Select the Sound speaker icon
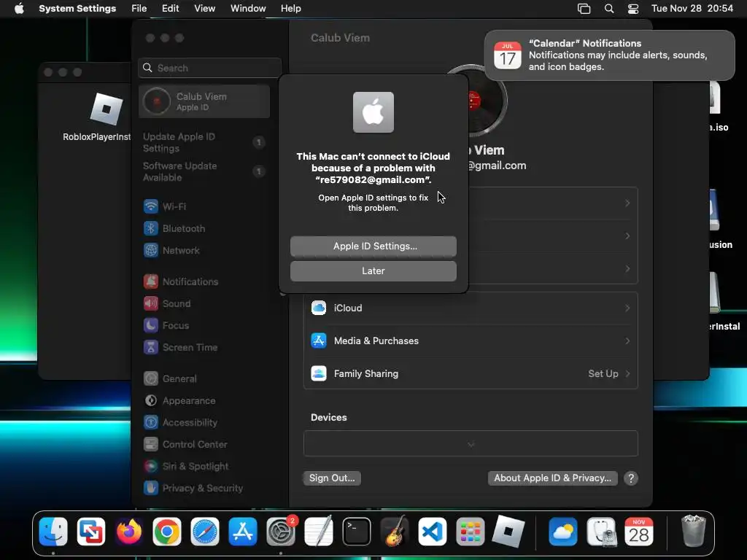 150,303
